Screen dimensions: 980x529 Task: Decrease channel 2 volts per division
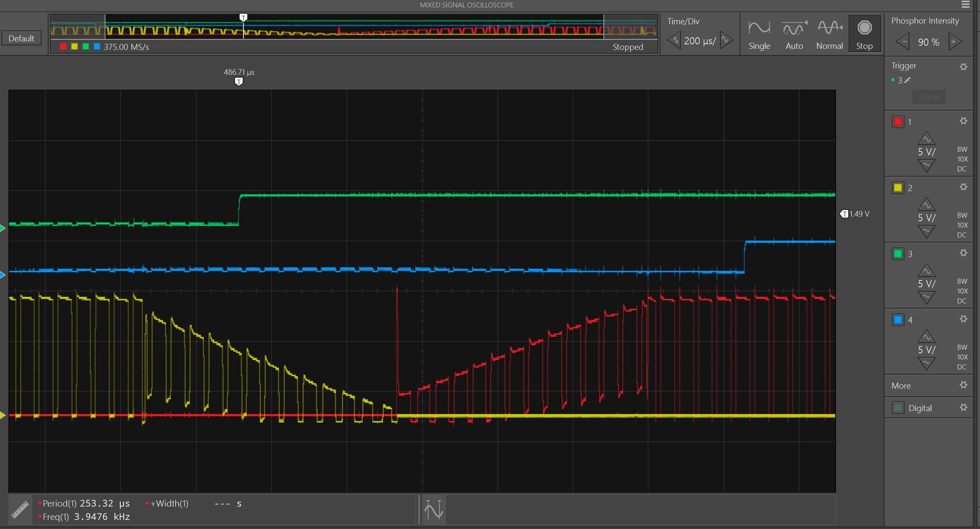(x=927, y=231)
